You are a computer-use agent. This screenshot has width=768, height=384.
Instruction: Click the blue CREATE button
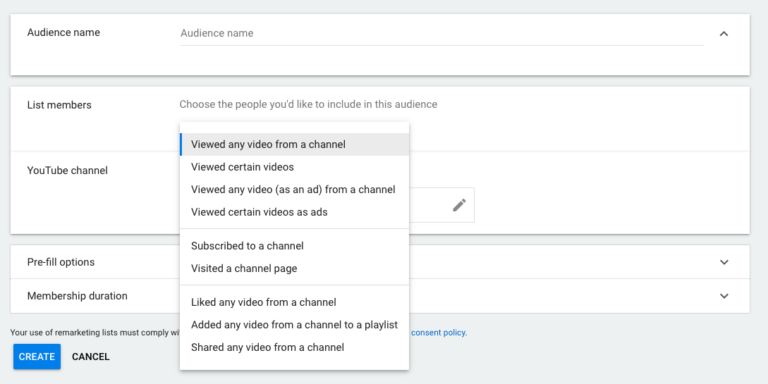point(37,357)
